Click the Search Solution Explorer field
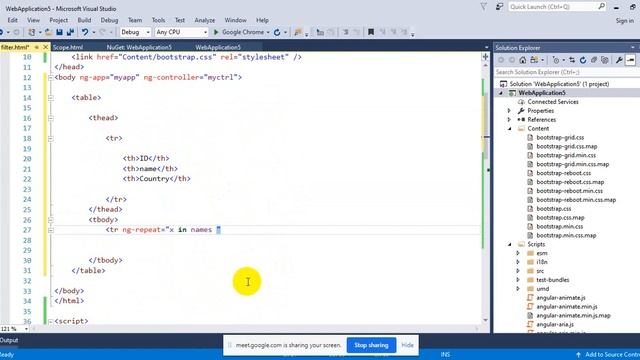 click(567, 72)
